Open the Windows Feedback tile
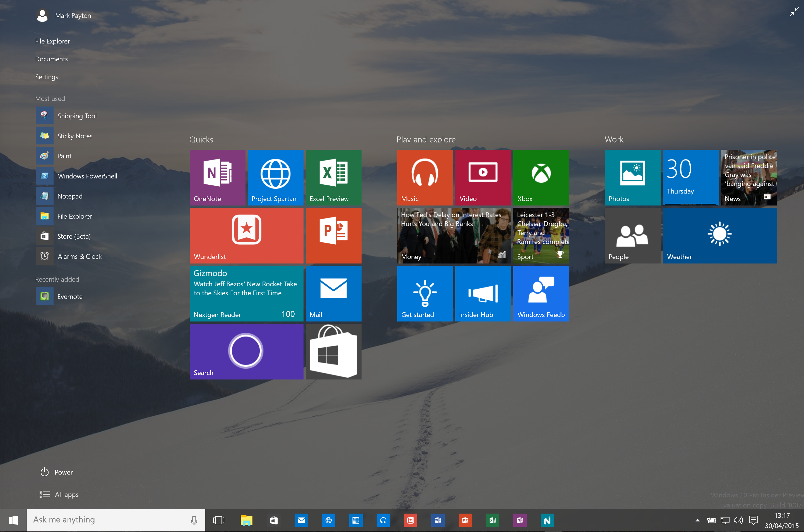This screenshot has height=532, width=804. 541,294
